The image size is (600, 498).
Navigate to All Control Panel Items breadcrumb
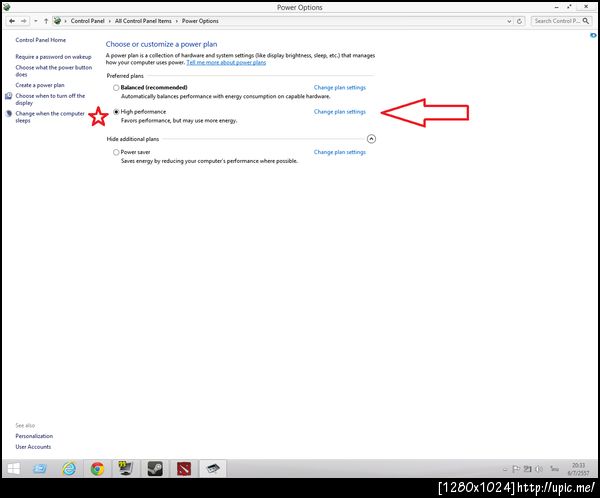coord(143,21)
